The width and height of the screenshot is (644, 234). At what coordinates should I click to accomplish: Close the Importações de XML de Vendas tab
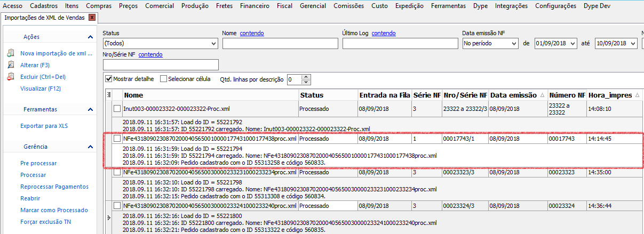point(92,18)
